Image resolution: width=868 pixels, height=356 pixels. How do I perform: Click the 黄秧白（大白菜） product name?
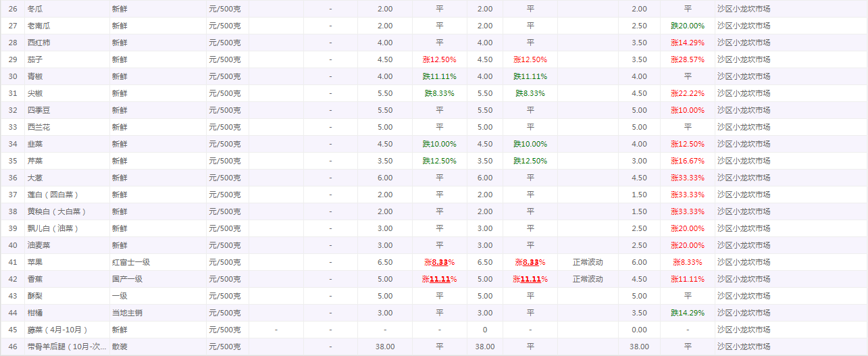point(57,211)
